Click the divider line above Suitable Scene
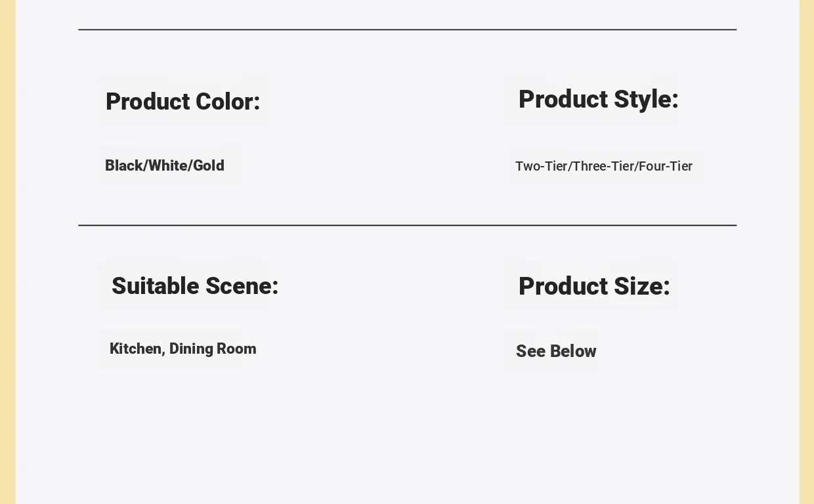The width and height of the screenshot is (814, 504). (407, 225)
